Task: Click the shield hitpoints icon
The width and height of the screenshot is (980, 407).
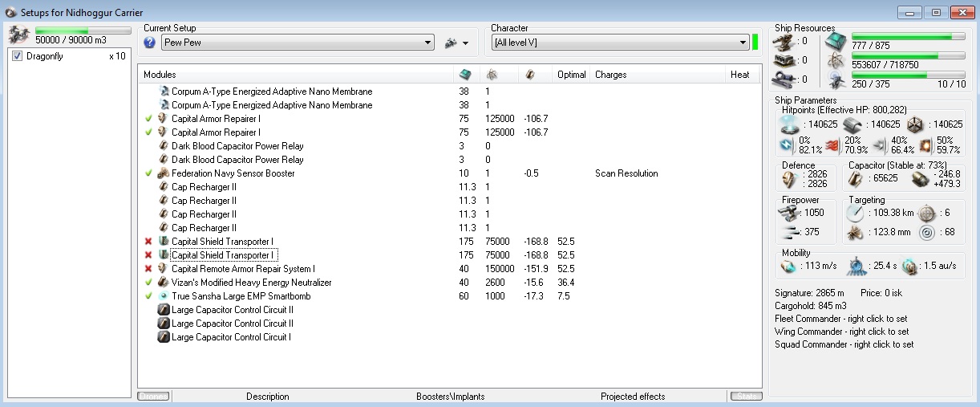Action: point(788,125)
